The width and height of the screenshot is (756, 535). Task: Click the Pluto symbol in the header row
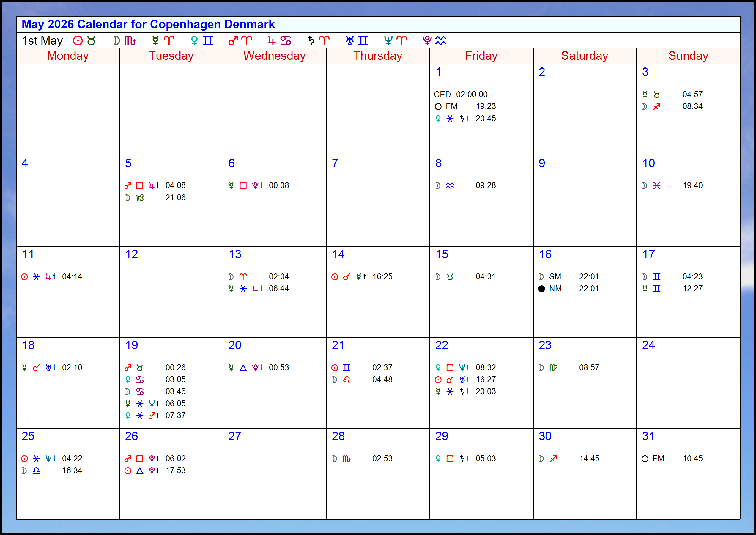(427, 40)
